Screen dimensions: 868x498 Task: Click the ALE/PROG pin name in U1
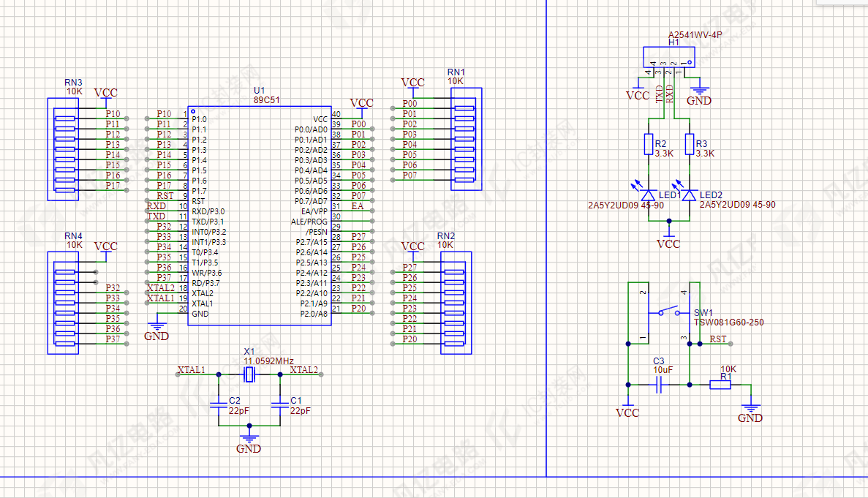[309, 222]
